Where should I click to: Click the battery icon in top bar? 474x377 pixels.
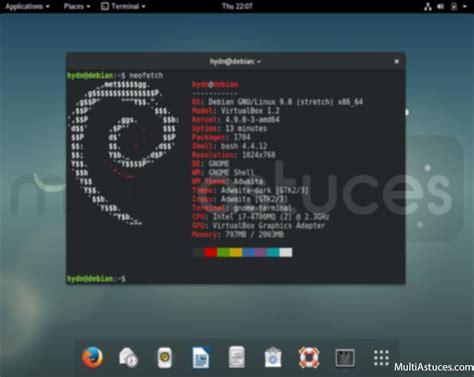[454, 6]
